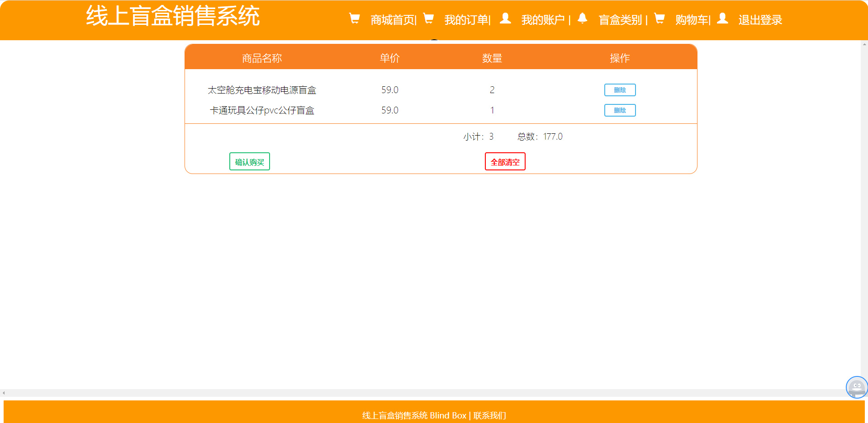Open 购物车 shopping cart
The width and height of the screenshot is (868, 423).
[692, 20]
